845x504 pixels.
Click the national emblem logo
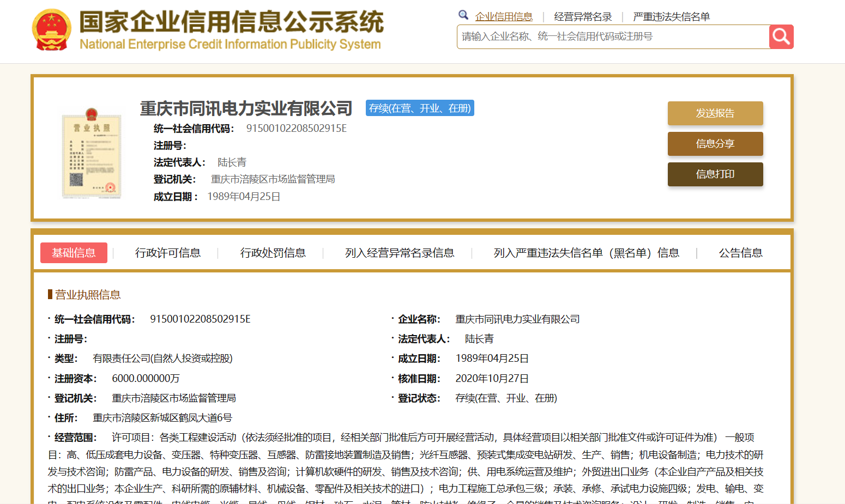tap(52, 30)
